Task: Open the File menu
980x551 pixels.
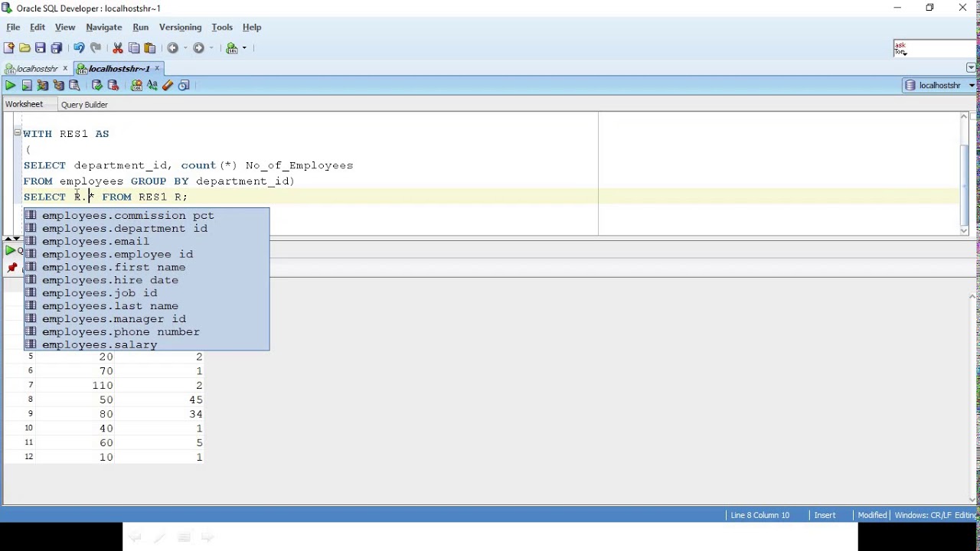Action: [13, 28]
